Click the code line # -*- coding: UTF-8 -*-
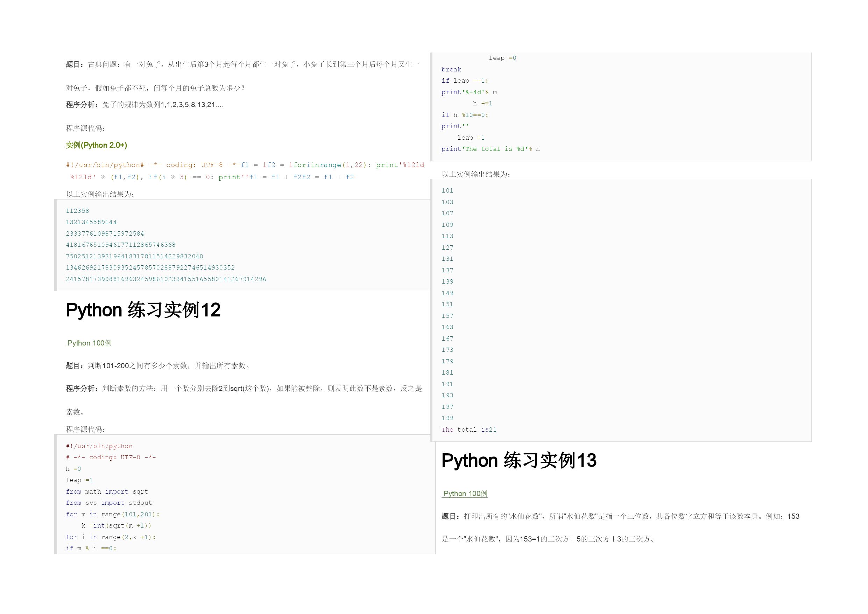868x614 pixels. click(111, 458)
